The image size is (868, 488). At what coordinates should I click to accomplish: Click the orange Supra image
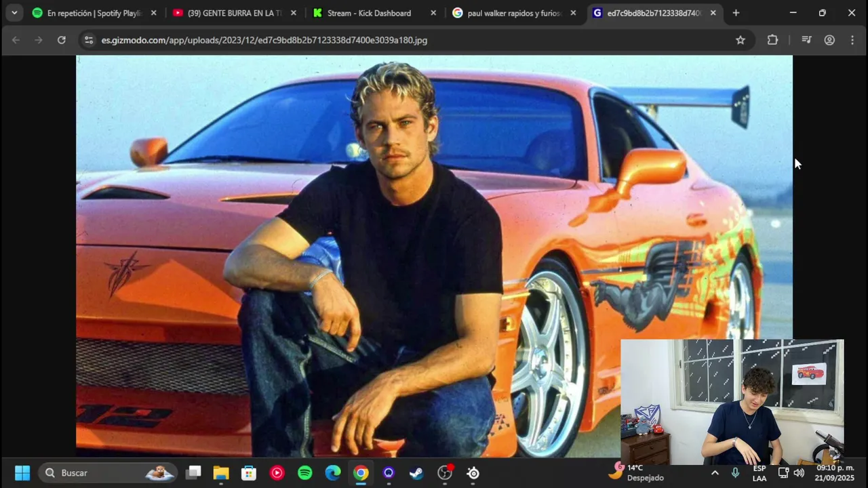(x=434, y=256)
